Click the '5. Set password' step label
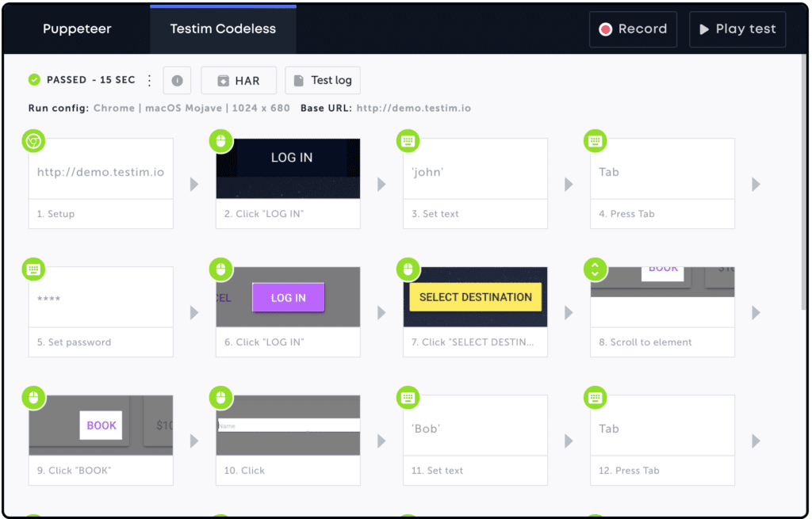This screenshot has height=519, width=812. click(x=74, y=342)
